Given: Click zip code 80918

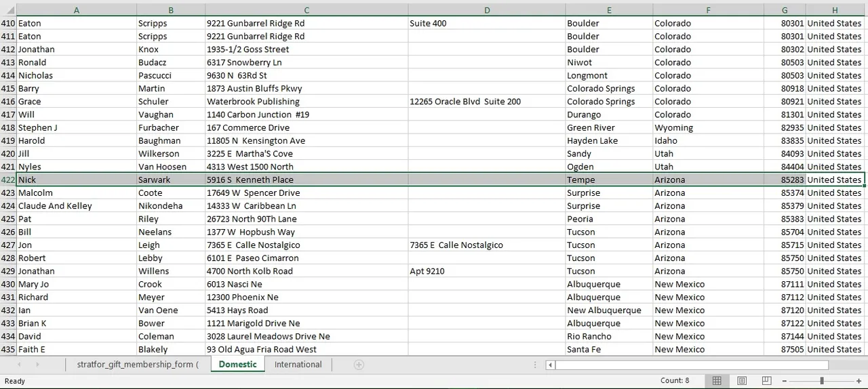Looking at the screenshot, I should (785, 88).
